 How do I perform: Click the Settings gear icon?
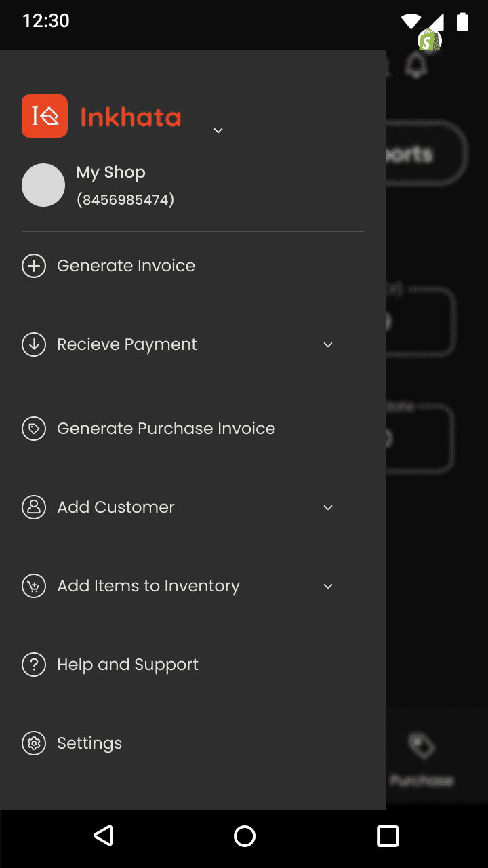[34, 743]
